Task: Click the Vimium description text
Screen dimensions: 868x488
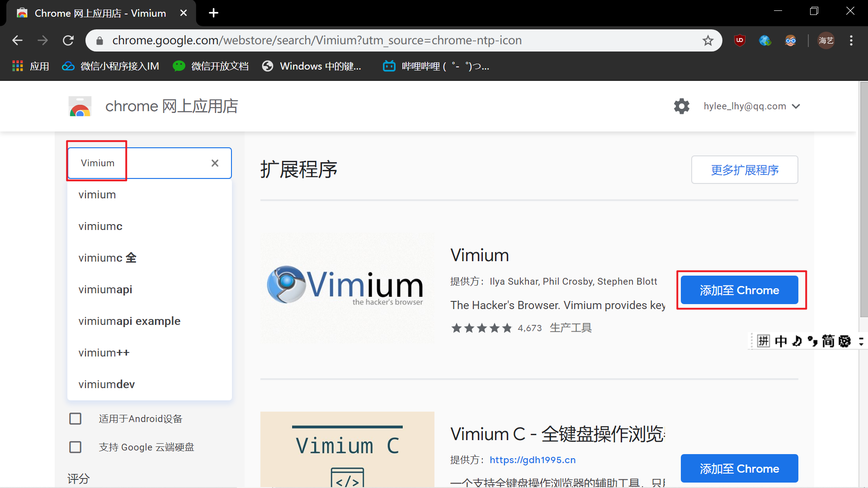Action: coord(558,305)
